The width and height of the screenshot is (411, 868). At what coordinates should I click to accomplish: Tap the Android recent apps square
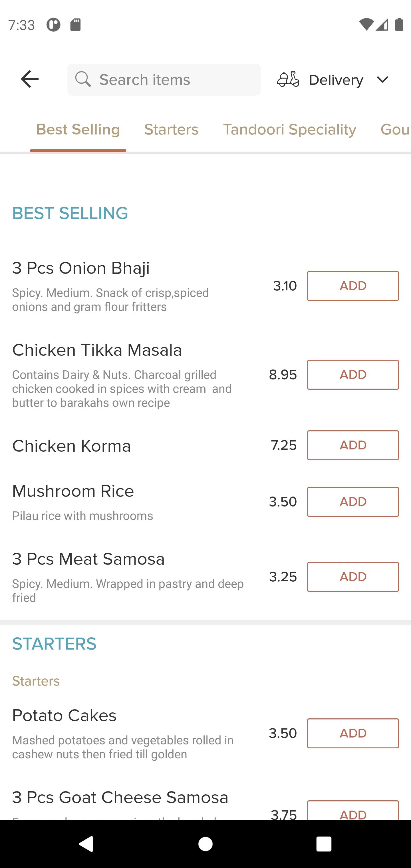(x=324, y=844)
